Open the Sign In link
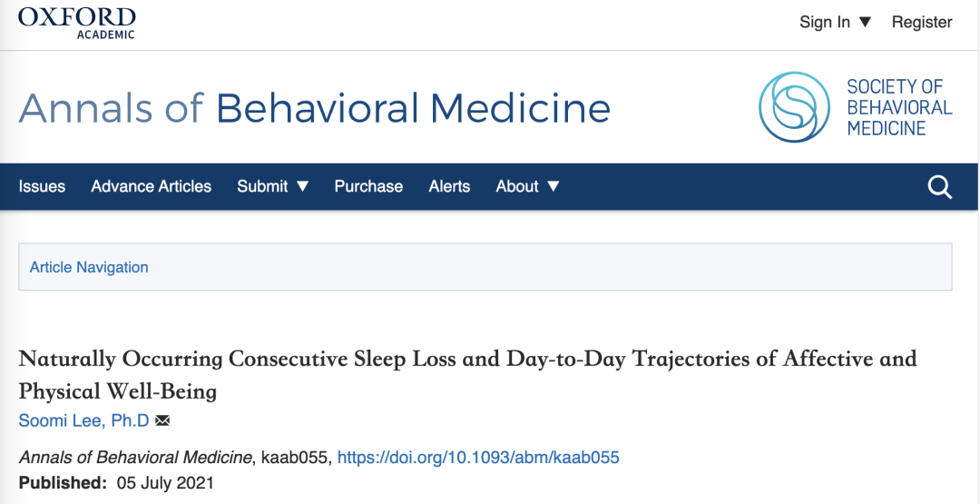980x504 pixels. click(825, 23)
